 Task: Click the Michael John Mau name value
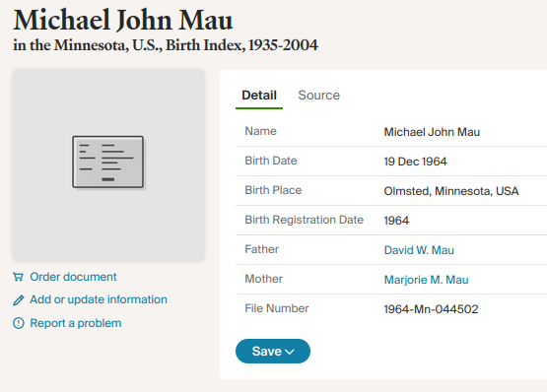point(432,132)
